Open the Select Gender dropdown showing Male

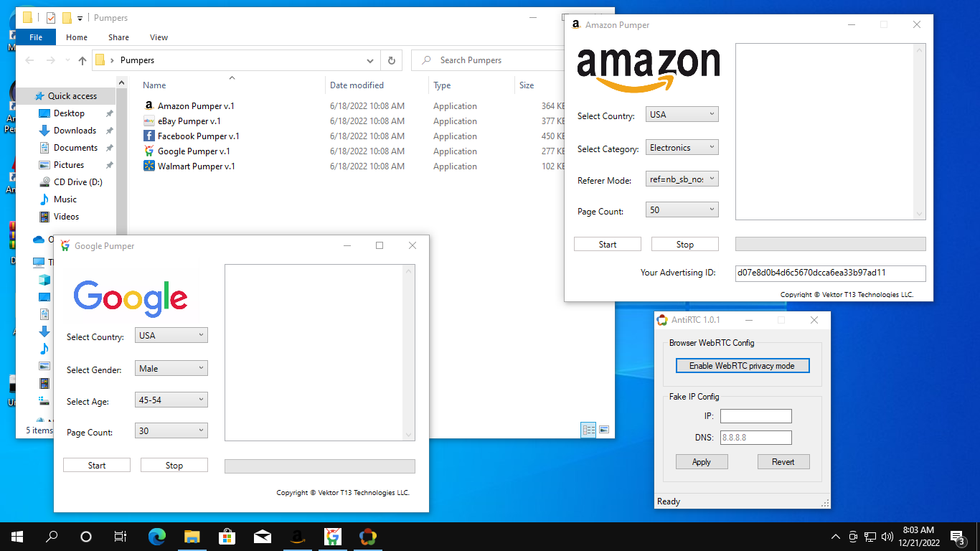coord(171,368)
